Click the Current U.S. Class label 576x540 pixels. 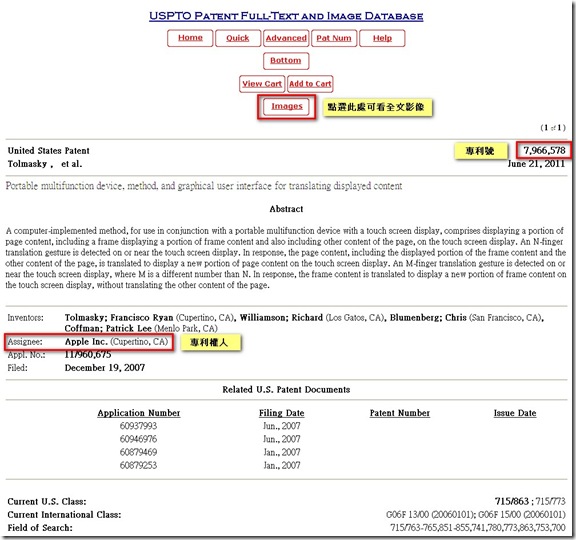(47, 501)
